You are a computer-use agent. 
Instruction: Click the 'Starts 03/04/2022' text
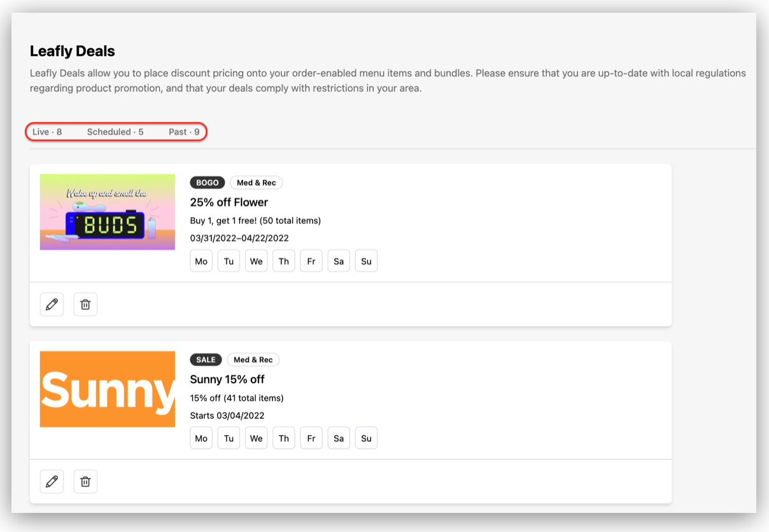[227, 416]
